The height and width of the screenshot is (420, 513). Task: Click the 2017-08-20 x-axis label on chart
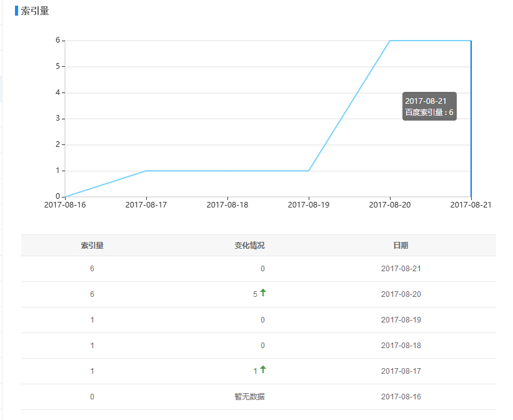390,205
